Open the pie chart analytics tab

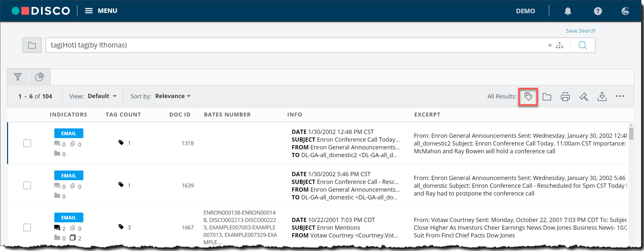pyautogui.click(x=39, y=77)
